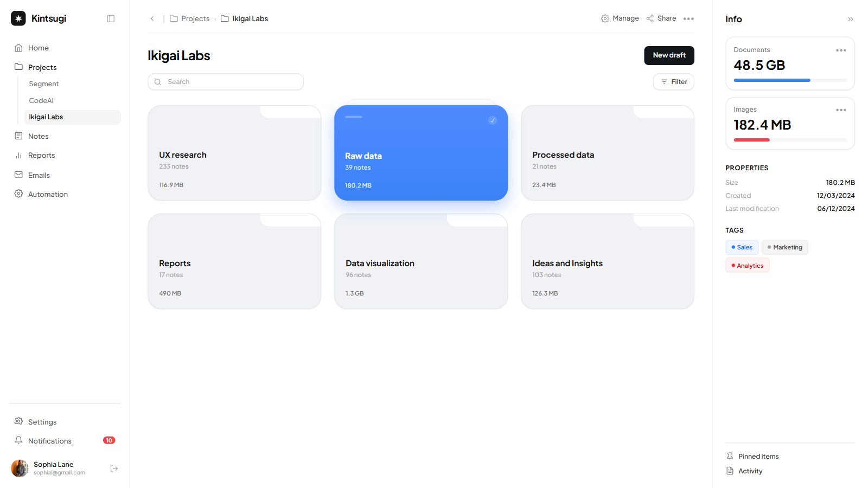Click the Automation gear icon
This screenshot has height=488, width=868.
pyautogui.click(x=18, y=194)
